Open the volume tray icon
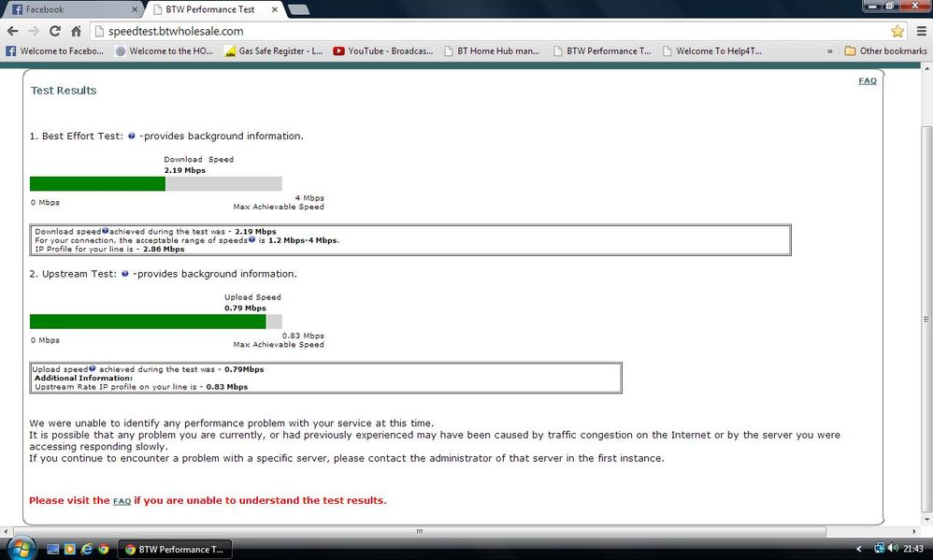 coord(893,548)
